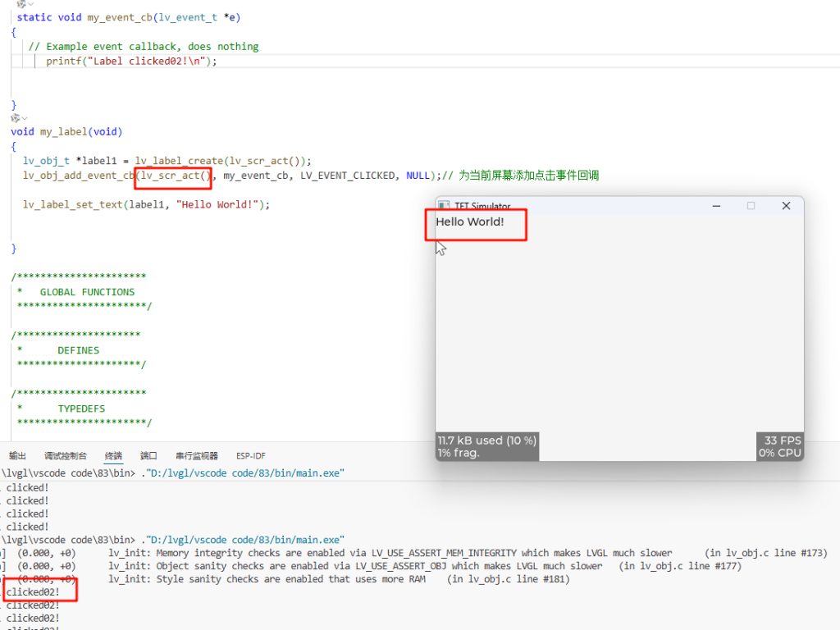
Task: Click the FPS and CPU performance monitor
Action: click(779, 446)
